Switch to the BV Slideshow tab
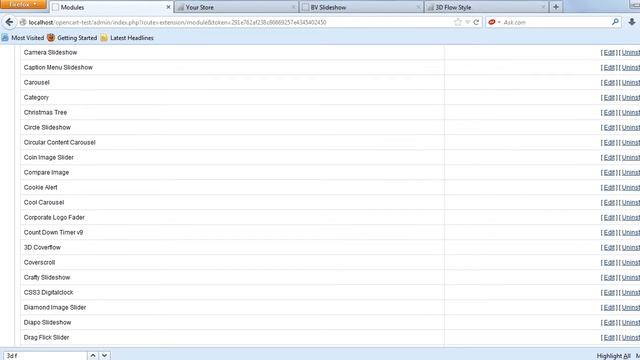Viewport: 640px width, 360px height. pos(362,7)
